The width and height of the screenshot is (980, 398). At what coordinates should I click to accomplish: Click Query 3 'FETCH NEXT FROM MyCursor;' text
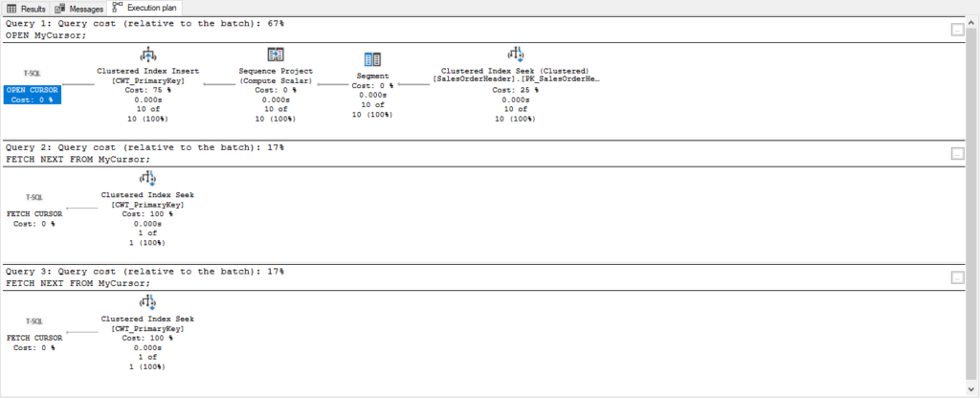coord(78,282)
